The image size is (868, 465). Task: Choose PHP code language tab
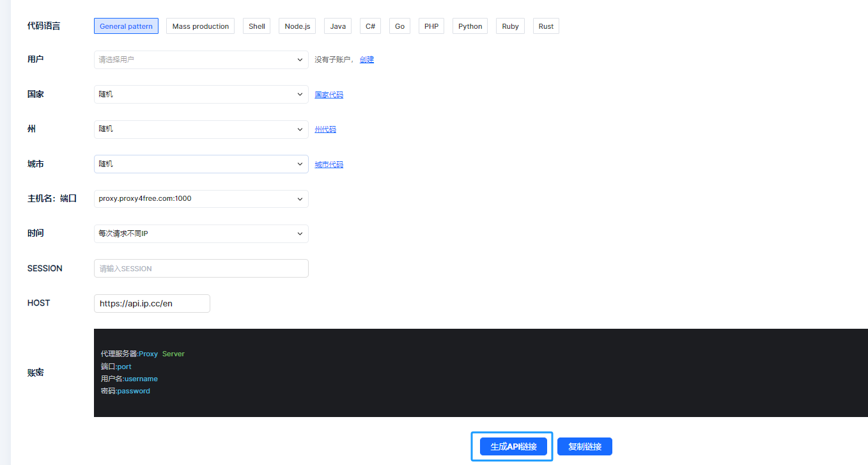(431, 26)
